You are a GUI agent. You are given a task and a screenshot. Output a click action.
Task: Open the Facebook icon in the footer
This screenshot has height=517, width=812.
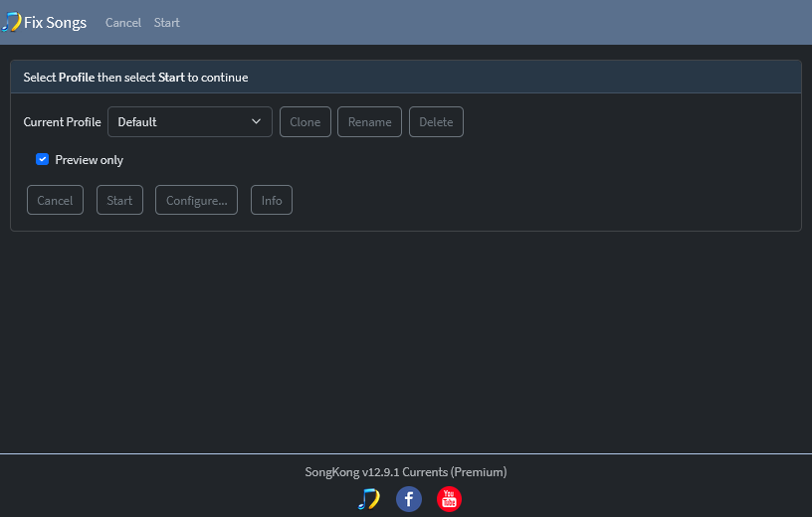point(409,499)
